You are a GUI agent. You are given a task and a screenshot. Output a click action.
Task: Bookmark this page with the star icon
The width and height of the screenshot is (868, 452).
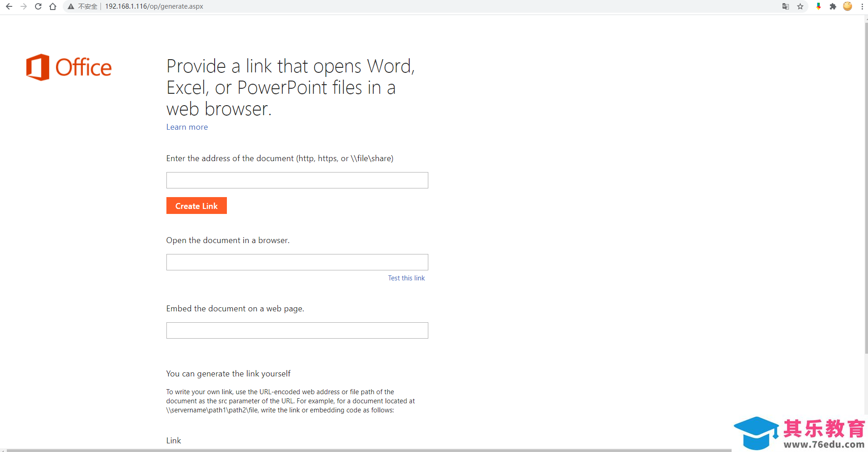coord(800,6)
